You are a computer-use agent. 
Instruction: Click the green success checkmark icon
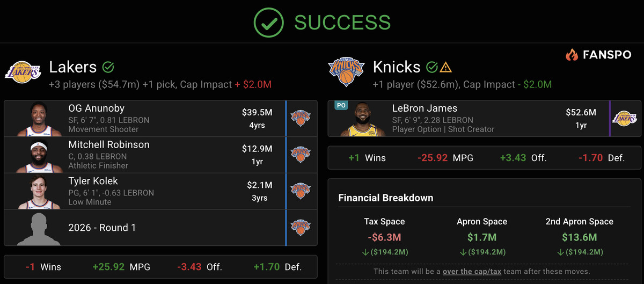point(268,22)
